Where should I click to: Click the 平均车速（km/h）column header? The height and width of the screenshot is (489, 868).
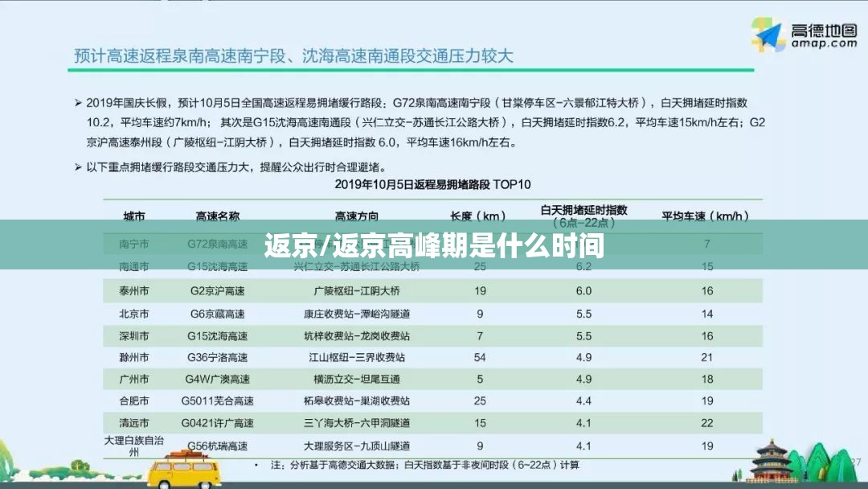pyautogui.click(x=706, y=216)
